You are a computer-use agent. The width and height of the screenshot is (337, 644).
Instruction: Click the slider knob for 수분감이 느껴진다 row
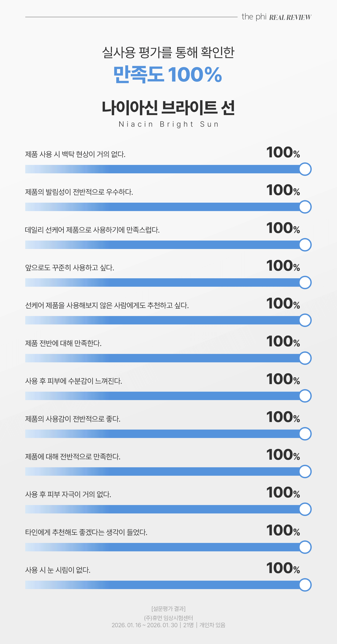305,396
